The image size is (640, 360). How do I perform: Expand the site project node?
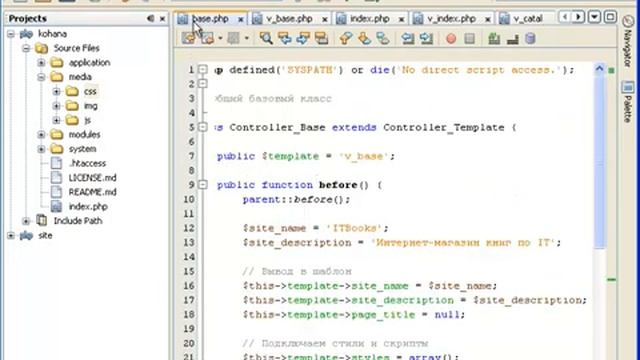point(11,236)
